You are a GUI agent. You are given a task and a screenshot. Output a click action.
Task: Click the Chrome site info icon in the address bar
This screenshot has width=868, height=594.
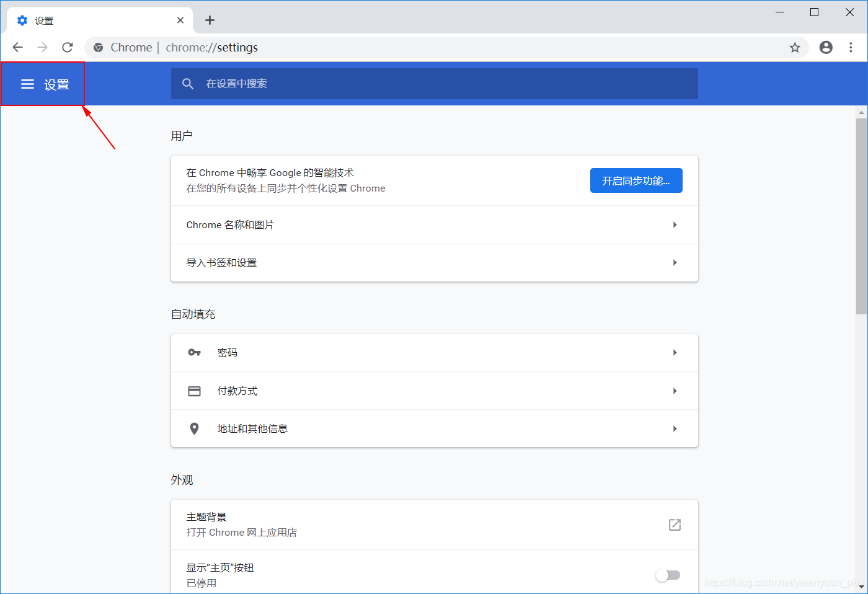tap(98, 48)
